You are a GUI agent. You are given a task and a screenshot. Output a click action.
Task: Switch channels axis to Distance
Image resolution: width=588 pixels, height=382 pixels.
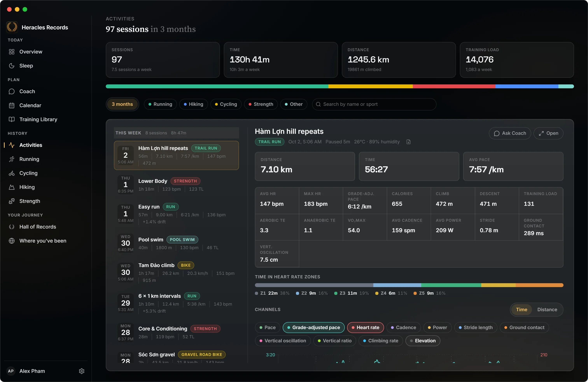tap(547, 310)
